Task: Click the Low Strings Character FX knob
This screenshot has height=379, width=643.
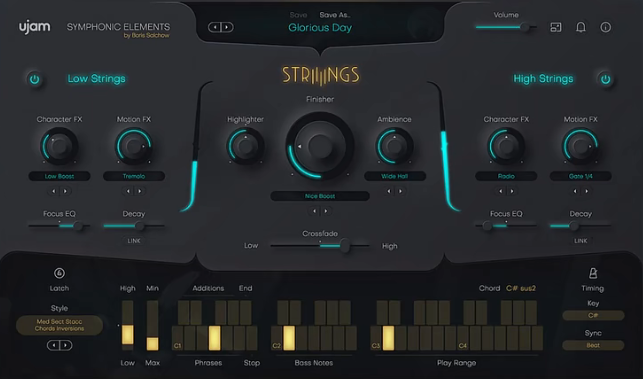Action: [x=59, y=146]
